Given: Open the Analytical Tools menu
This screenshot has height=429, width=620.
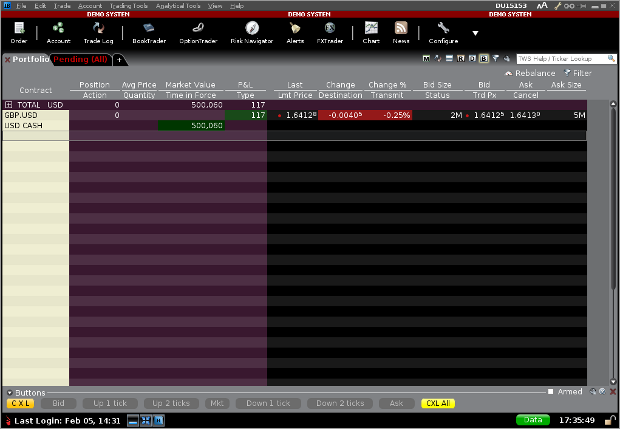Looking at the screenshot, I should pos(178,6).
